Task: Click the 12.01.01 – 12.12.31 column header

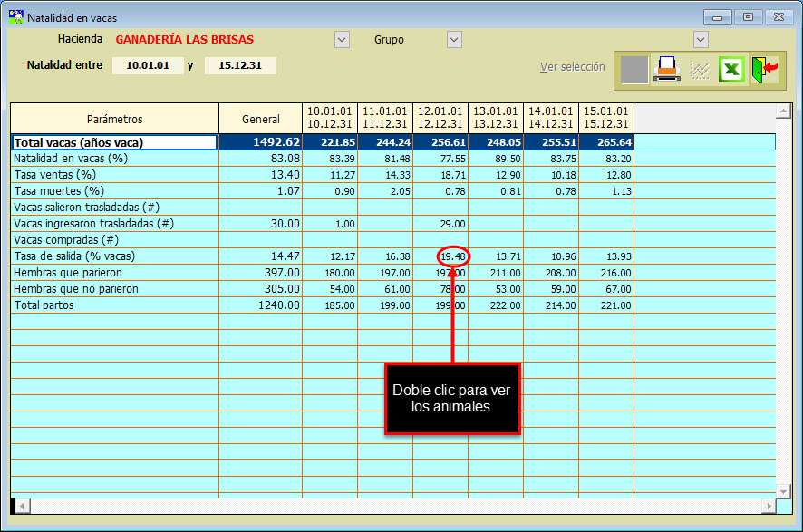Action: pyautogui.click(x=440, y=118)
